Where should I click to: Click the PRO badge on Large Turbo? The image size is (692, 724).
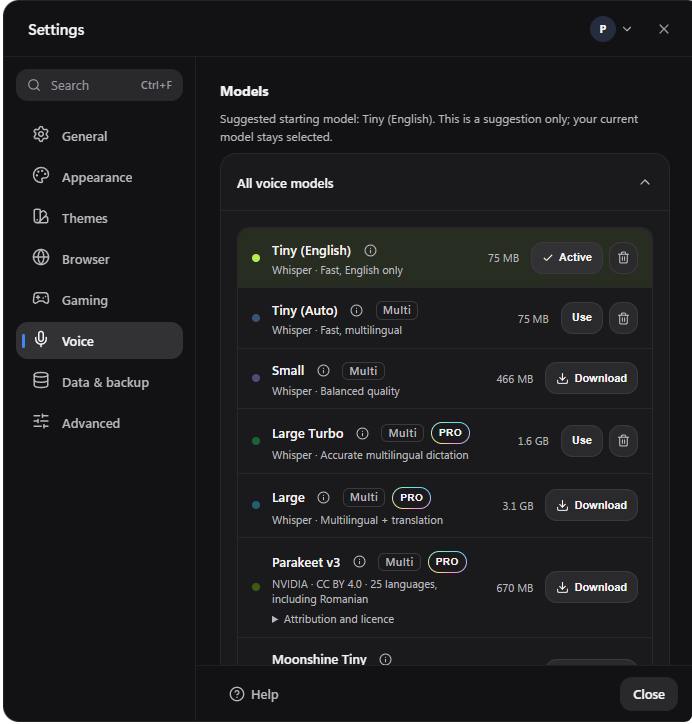coord(450,433)
